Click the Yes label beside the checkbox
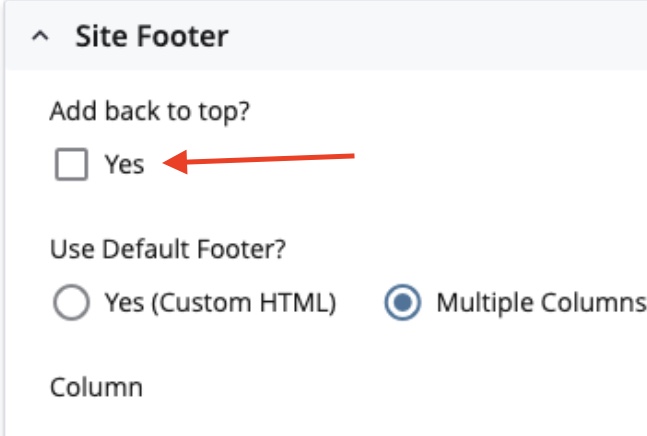The width and height of the screenshot is (647, 436). coord(124,165)
